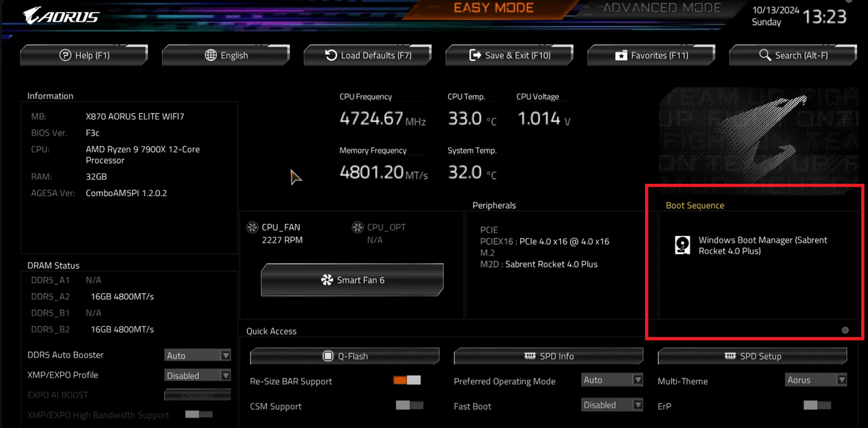Click BIOS version F3c
868x428 pixels.
tap(92, 133)
